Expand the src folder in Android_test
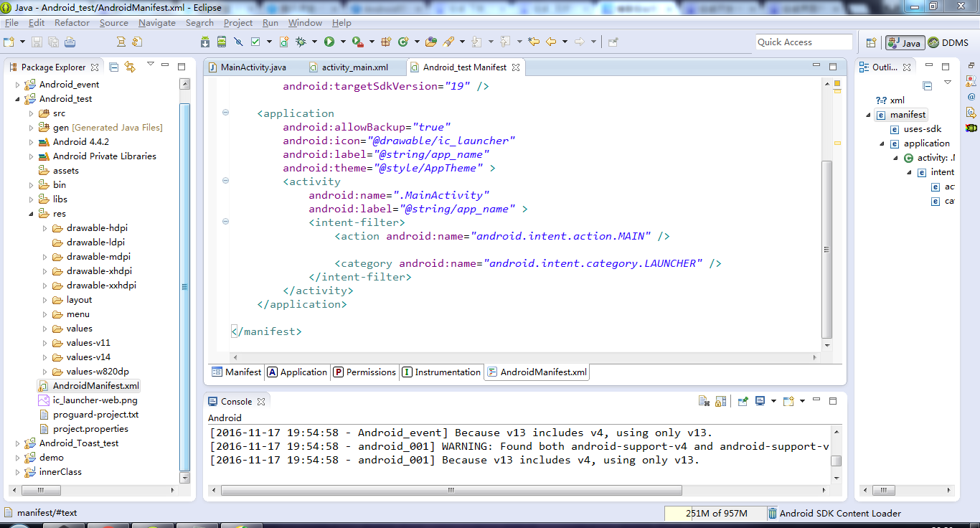980x528 pixels. 31,113
